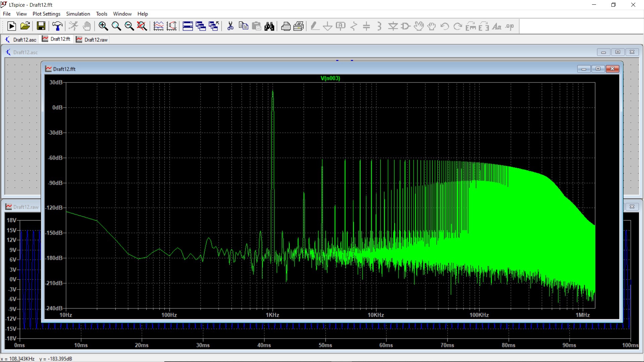Cascade the windows with the toolbar icon
Viewport: 644px width, 362px height.
click(201, 26)
